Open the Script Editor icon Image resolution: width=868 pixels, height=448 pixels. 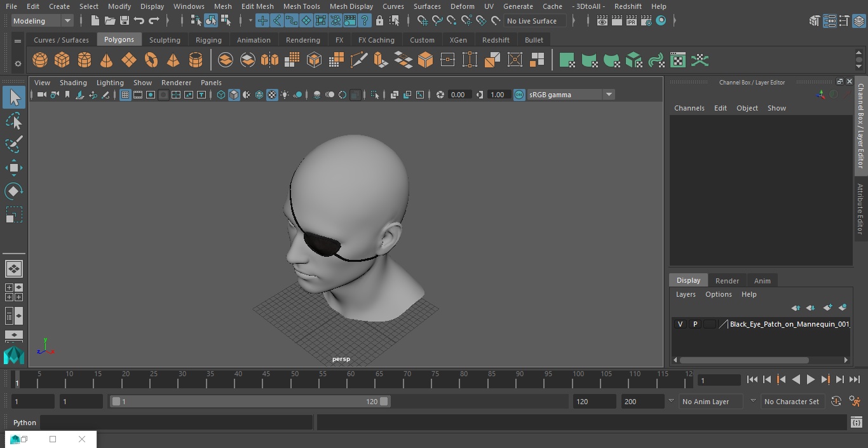click(856, 423)
